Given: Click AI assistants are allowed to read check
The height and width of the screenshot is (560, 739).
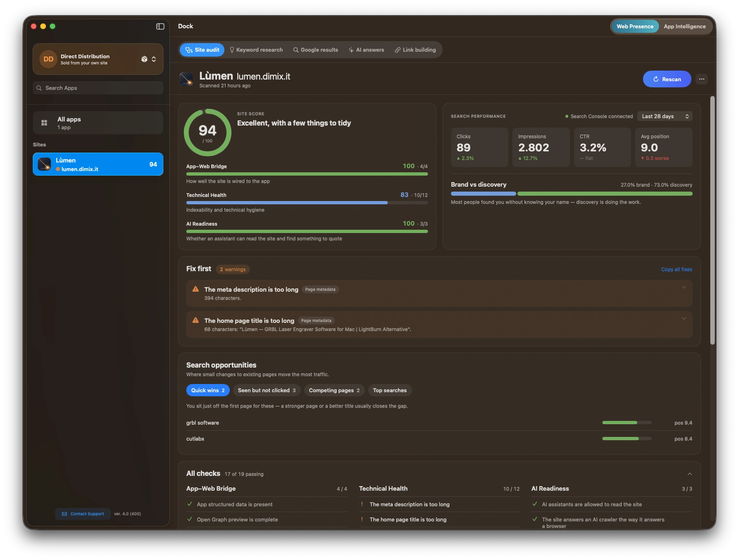Looking at the screenshot, I should [x=612, y=504].
